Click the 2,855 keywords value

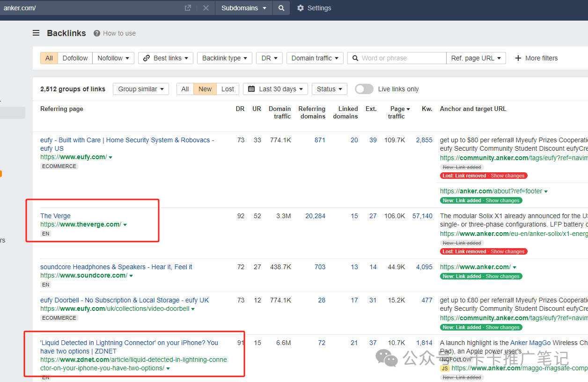click(x=425, y=140)
